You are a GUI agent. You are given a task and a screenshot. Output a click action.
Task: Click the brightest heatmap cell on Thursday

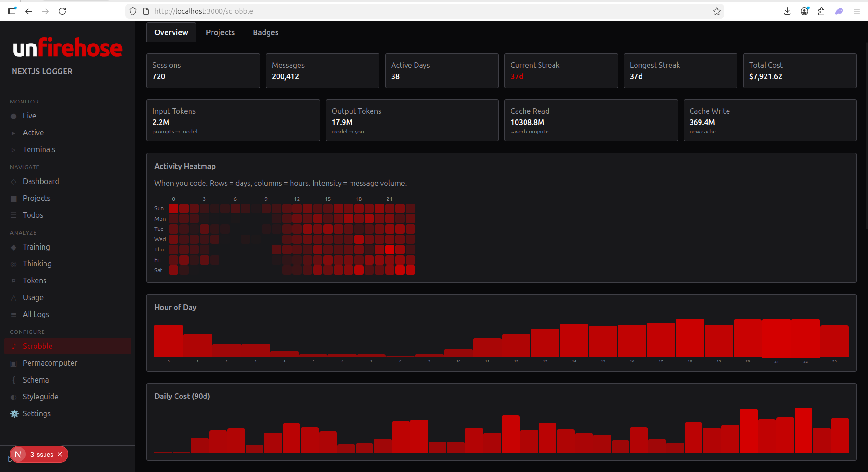389,250
